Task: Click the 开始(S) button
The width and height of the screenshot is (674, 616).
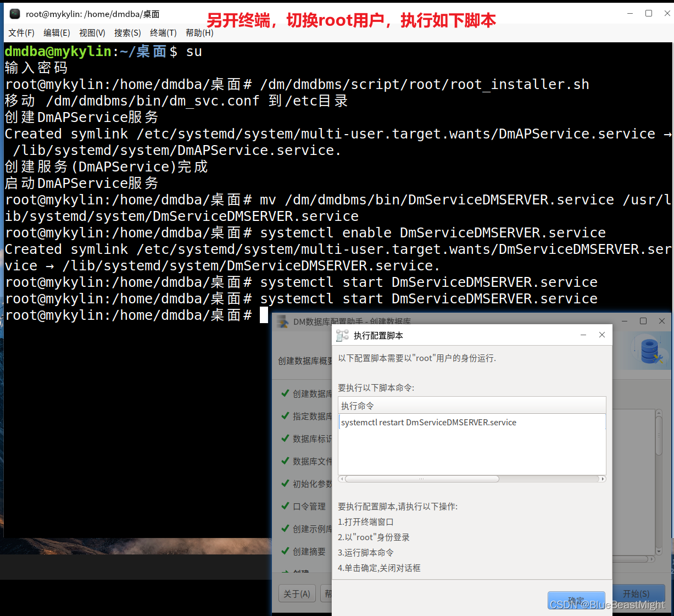Action: click(636, 593)
